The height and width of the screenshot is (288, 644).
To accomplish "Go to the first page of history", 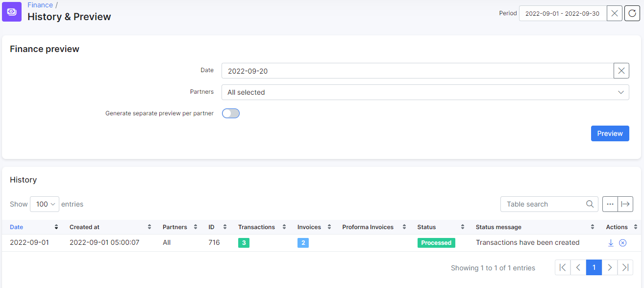I will coord(563,267).
